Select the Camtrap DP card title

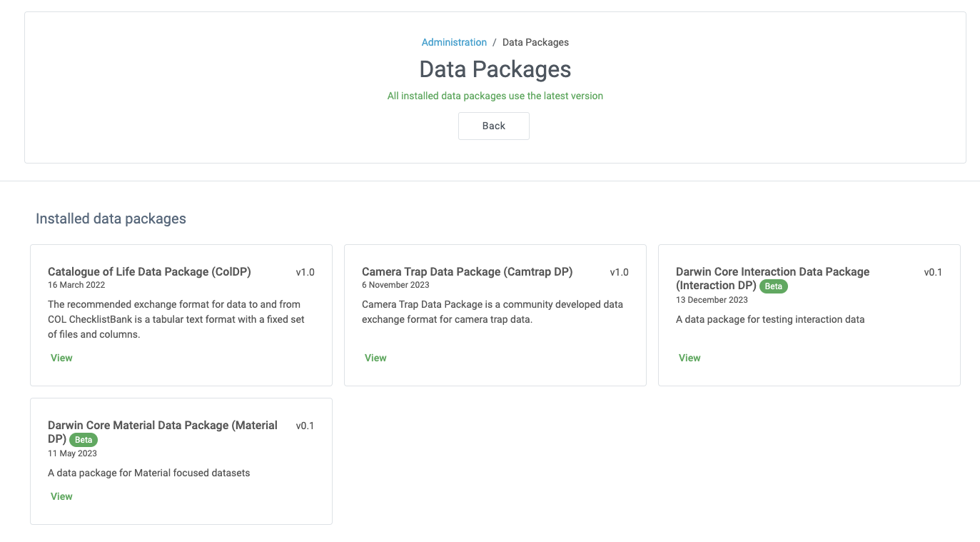467,271
